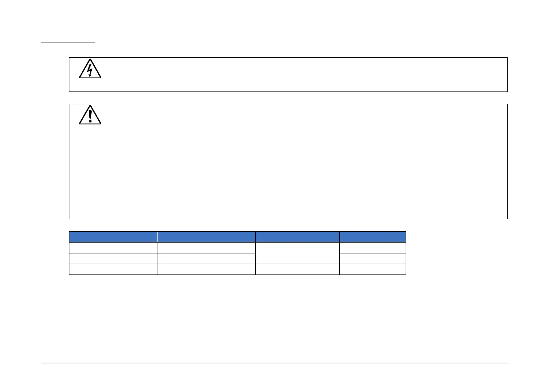This screenshot has height=392, width=554.
Task: Click the exclamation mark caution triangle icon
Action: 90,115
